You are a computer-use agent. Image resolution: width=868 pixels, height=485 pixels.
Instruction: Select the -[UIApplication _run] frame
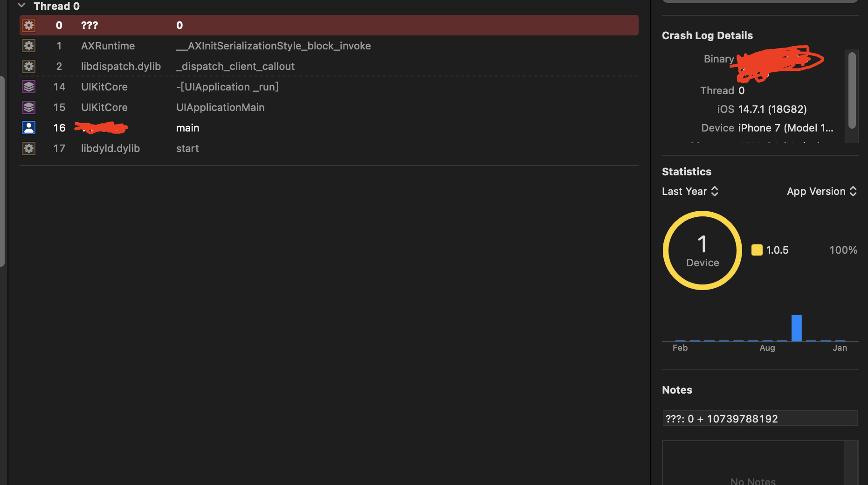point(227,87)
